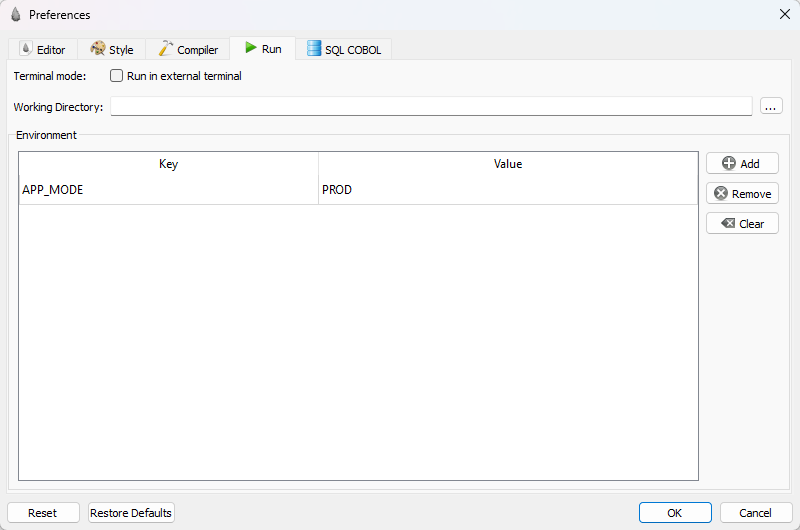800x530 pixels.
Task: Select the APP_MODE key cell
Action: [168, 190]
